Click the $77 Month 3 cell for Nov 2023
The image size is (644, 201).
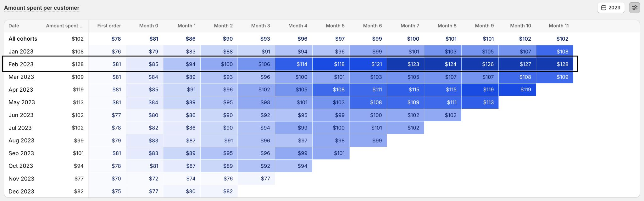tap(257, 179)
